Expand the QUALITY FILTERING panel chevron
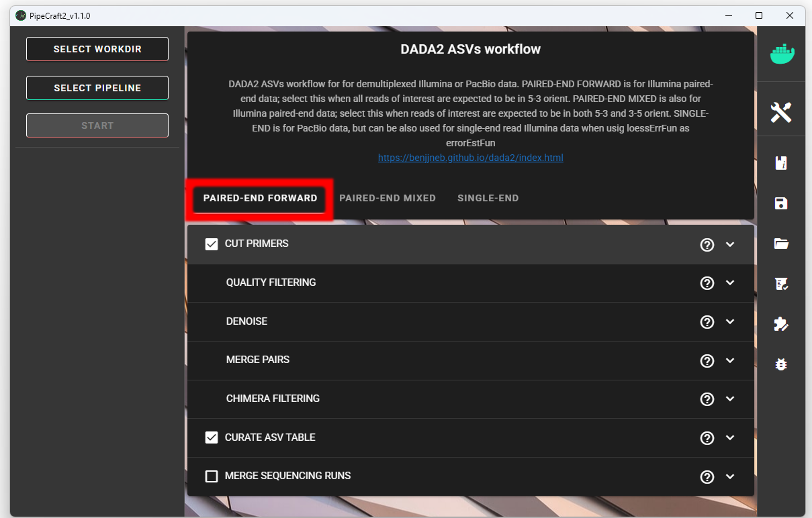The height and width of the screenshot is (518, 812). point(730,283)
